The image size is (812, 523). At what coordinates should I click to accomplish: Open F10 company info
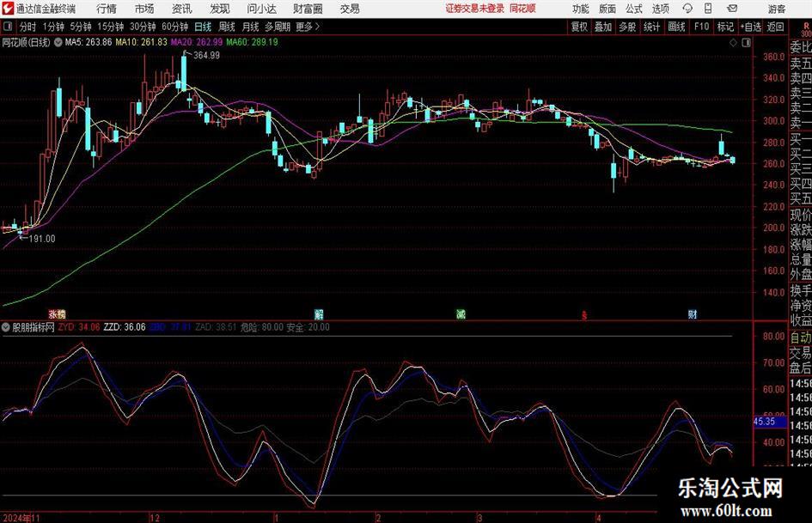coord(701,27)
